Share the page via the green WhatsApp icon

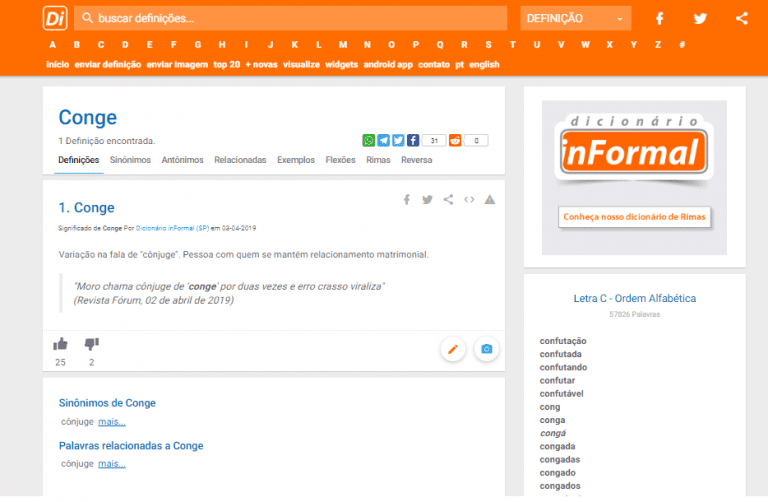coord(369,141)
